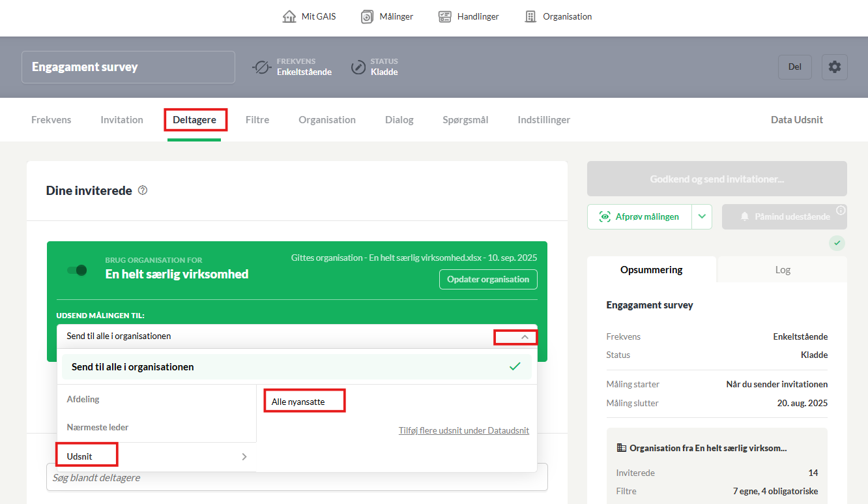Select the Afdeling option

click(x=156, y=399)
